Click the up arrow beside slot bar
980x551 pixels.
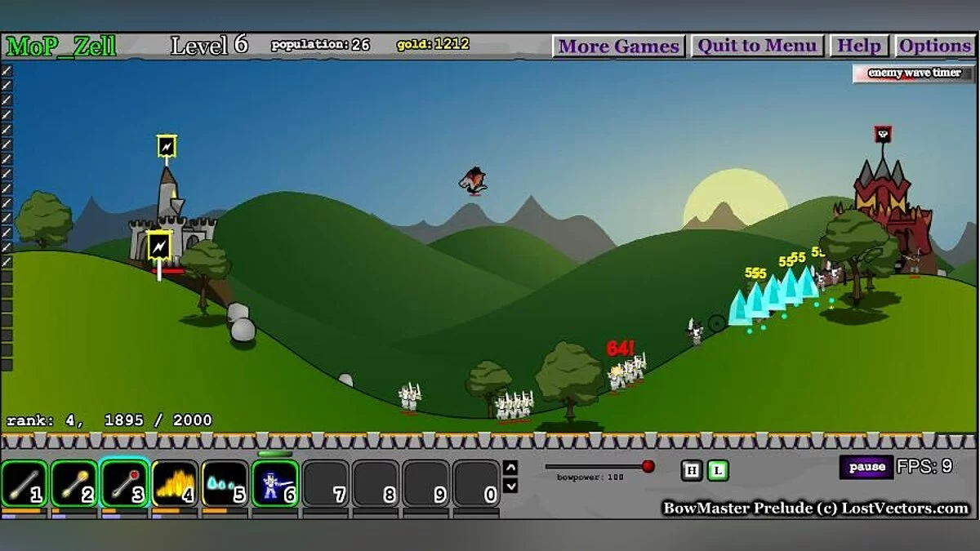point(510,468)
